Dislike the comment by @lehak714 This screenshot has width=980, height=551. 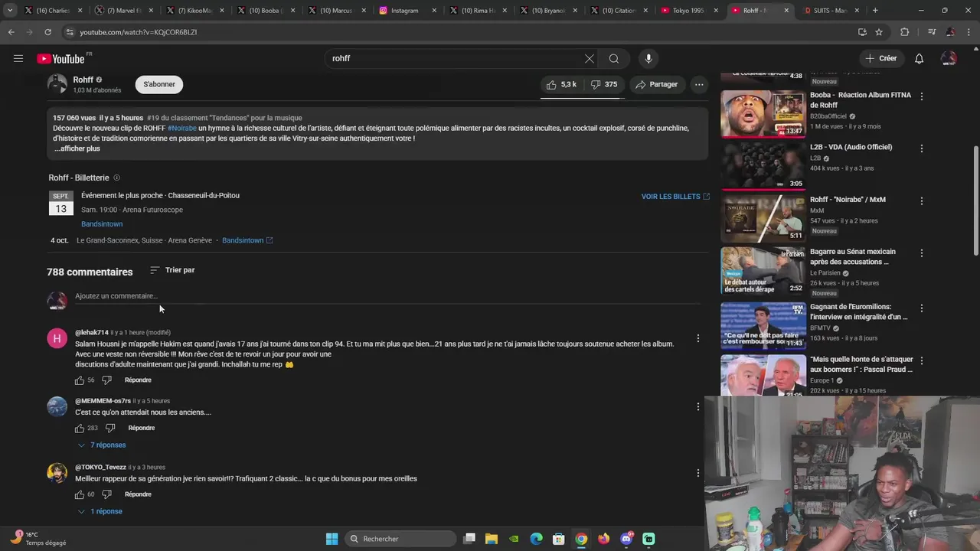coord(106,380)
